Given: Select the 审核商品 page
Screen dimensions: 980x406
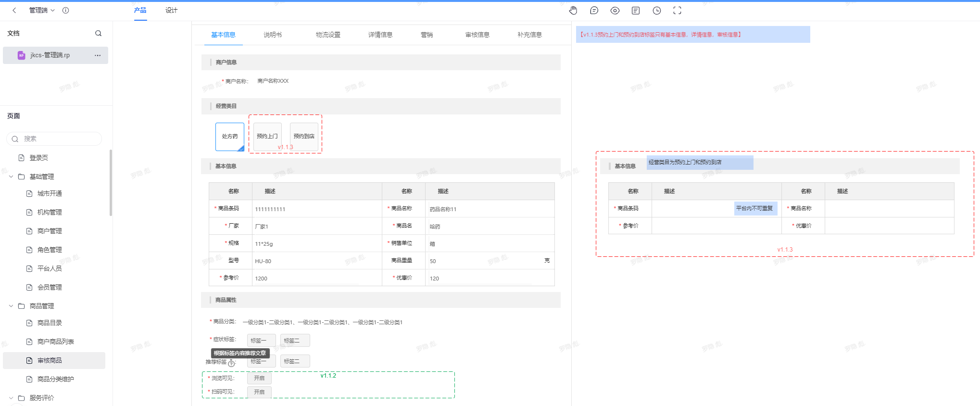Looking at the screenshot, I should tap(54, 360).
